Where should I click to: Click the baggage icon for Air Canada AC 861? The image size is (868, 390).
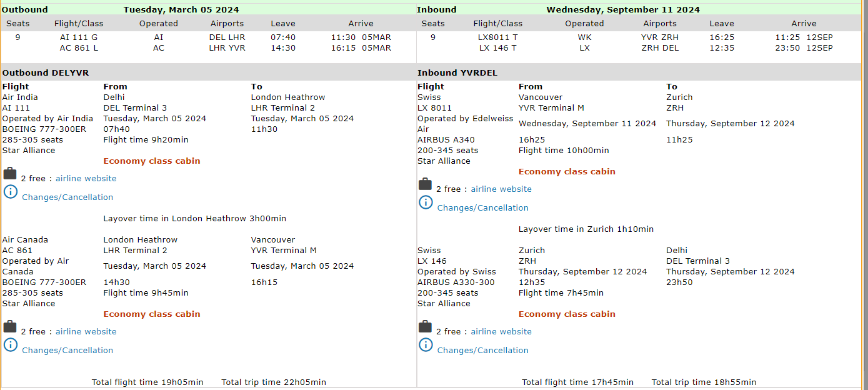coord(10,327)
